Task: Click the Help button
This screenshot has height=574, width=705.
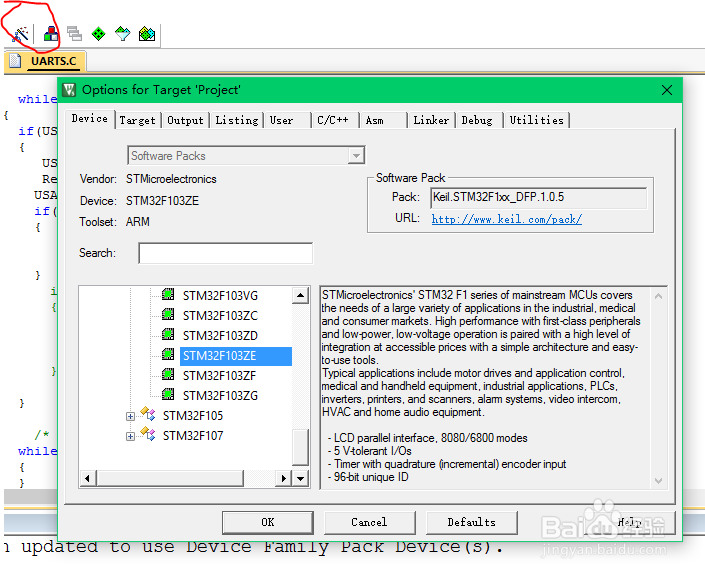Action: [629, 522]
